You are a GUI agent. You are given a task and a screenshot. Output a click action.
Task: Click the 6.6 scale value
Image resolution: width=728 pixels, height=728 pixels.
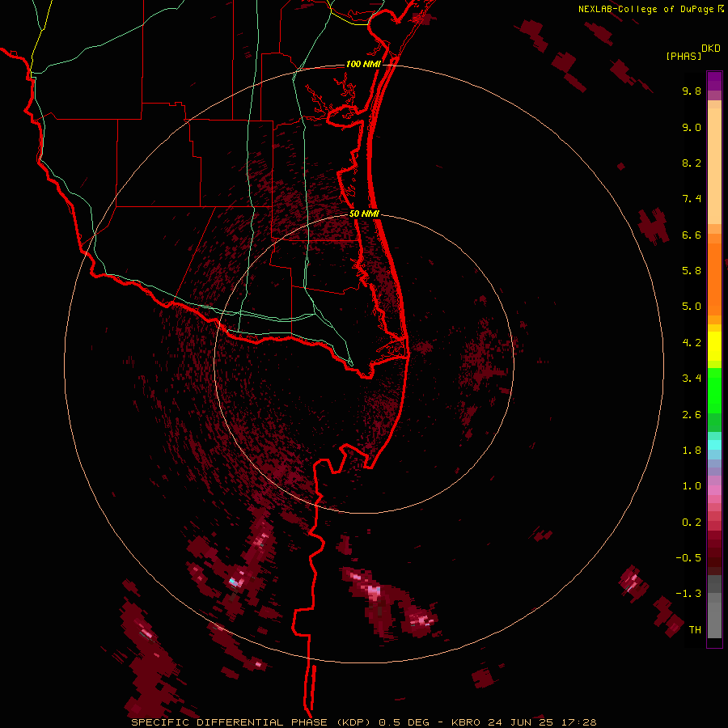pos(692,235)
